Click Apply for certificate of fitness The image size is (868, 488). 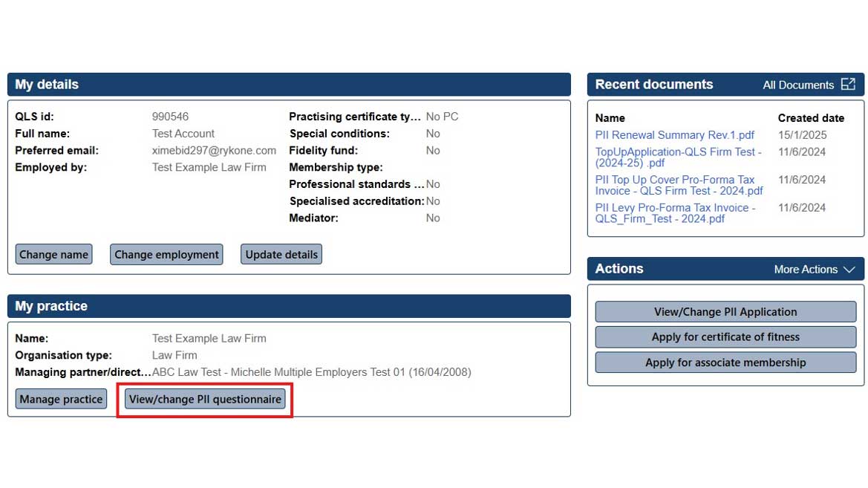pos(725,337)
